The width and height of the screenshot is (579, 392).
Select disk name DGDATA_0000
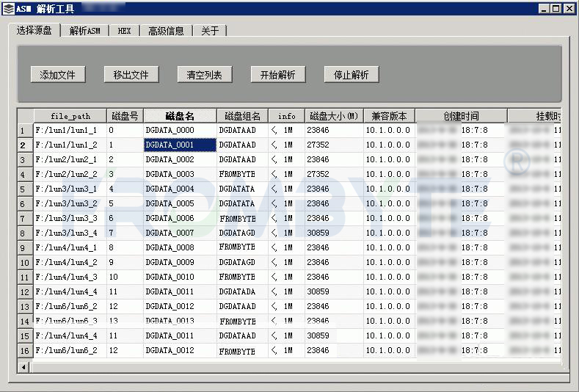click(x=180, y=130)
